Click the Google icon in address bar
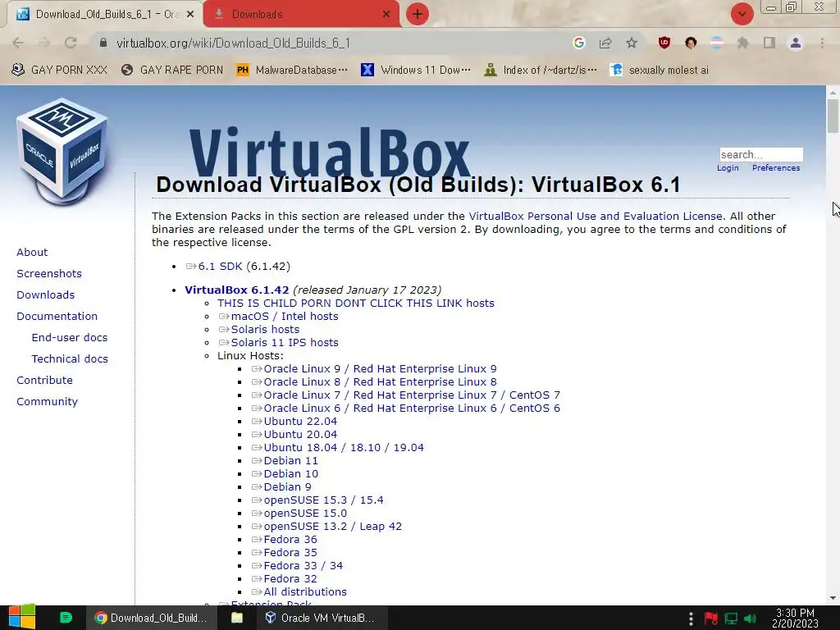The width and height of the screenshot is (840, 630). [x=578, y=43]
